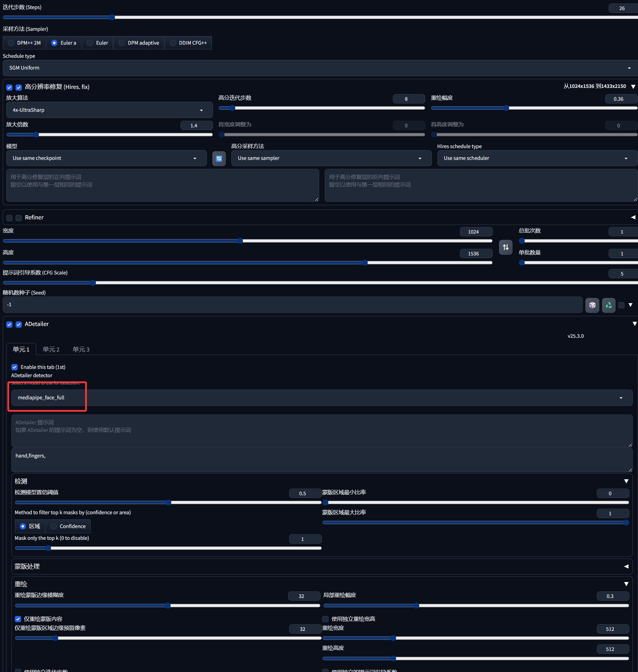Randomize the seed with the dice icon
Viewport: 638px width, 672px height.
click(592, 305)
